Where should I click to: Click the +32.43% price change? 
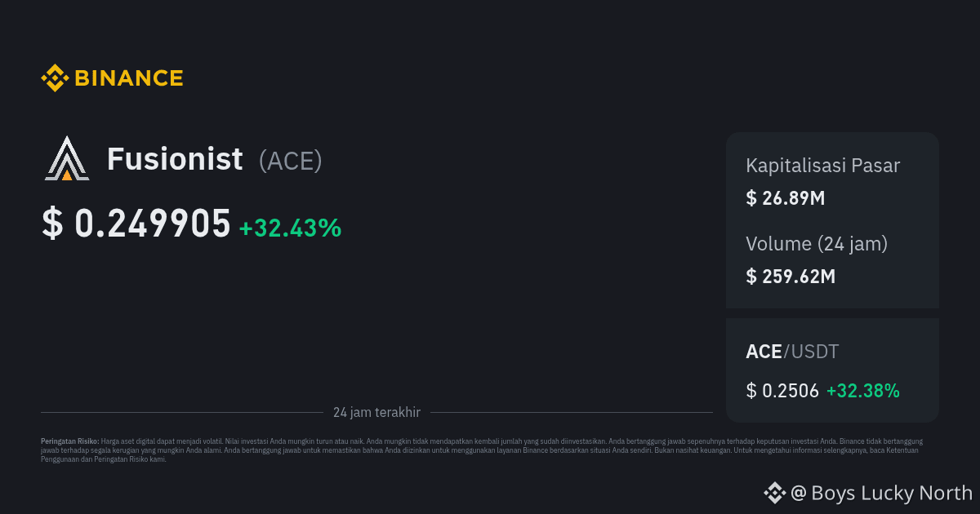point(290,228)
